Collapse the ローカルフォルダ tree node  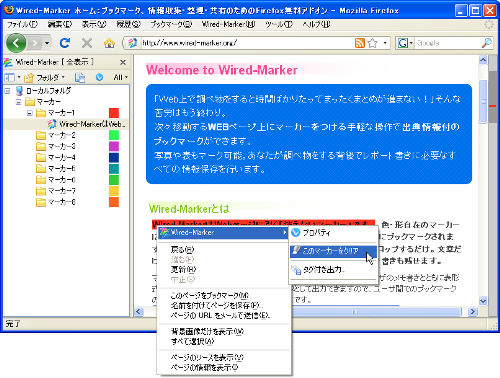click(8, 91)
